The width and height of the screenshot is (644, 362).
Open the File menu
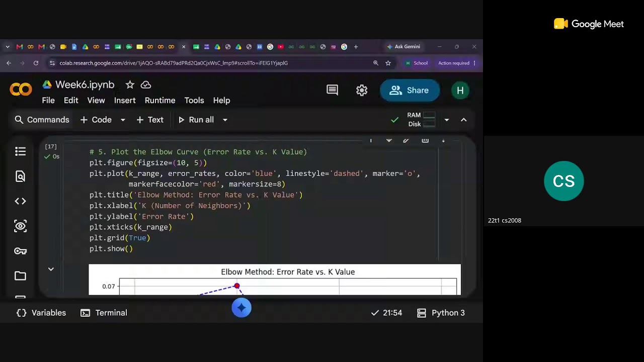point(48,100)
